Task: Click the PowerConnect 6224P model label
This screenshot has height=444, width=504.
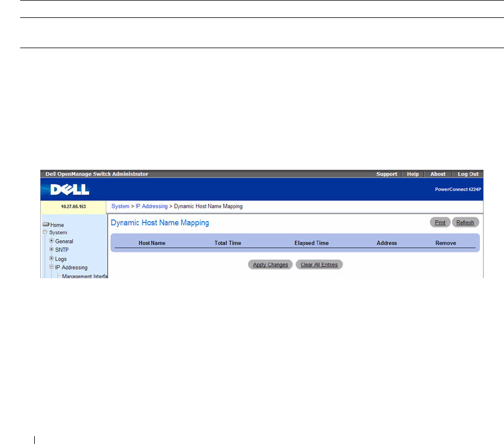Action: click(x=458, y=189)
